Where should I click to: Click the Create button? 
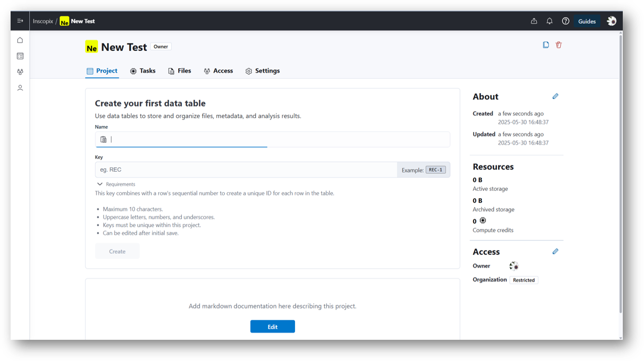117,251
